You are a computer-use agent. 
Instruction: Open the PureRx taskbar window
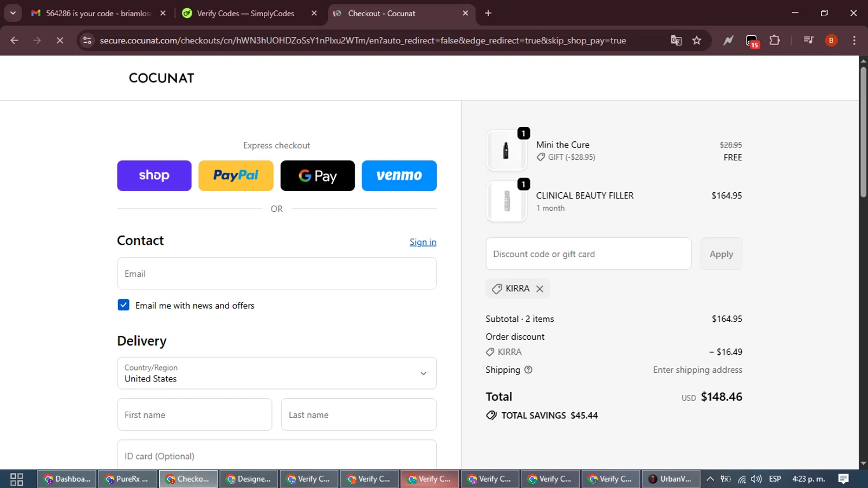128,479
